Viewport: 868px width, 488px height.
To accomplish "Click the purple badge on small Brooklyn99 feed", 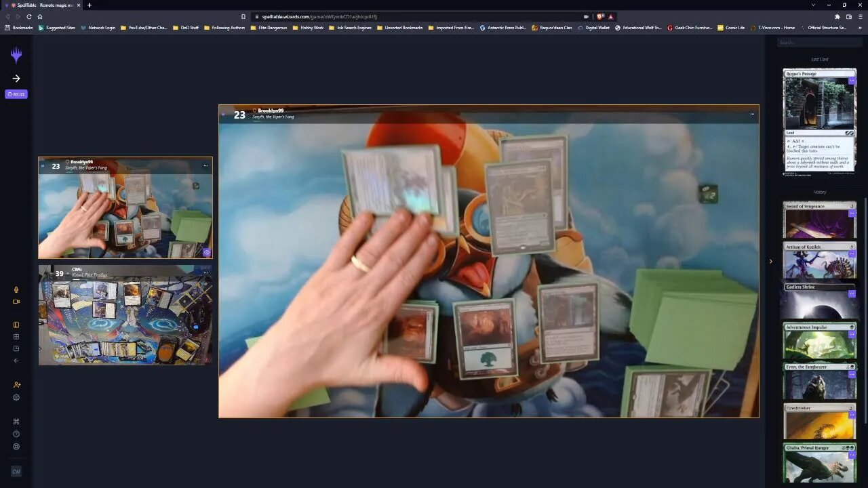I will [x=207, y=253].
